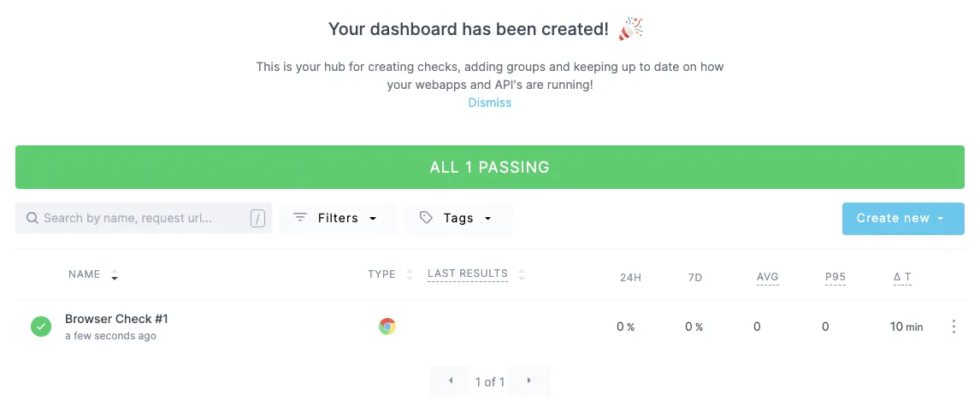Open the Create new dropdown

(x=902, y=218)
